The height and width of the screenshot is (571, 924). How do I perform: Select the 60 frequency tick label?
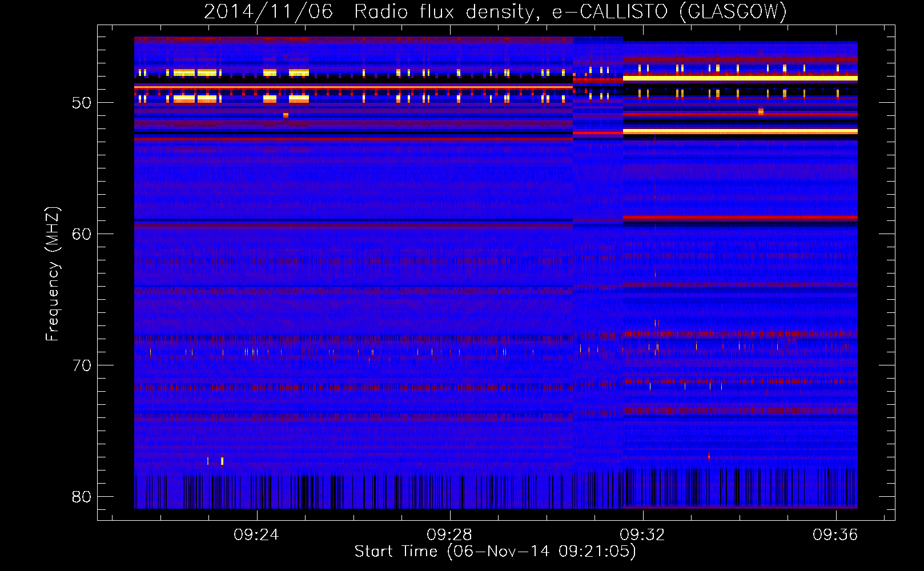pyautogui.click(x=82, y=234)
